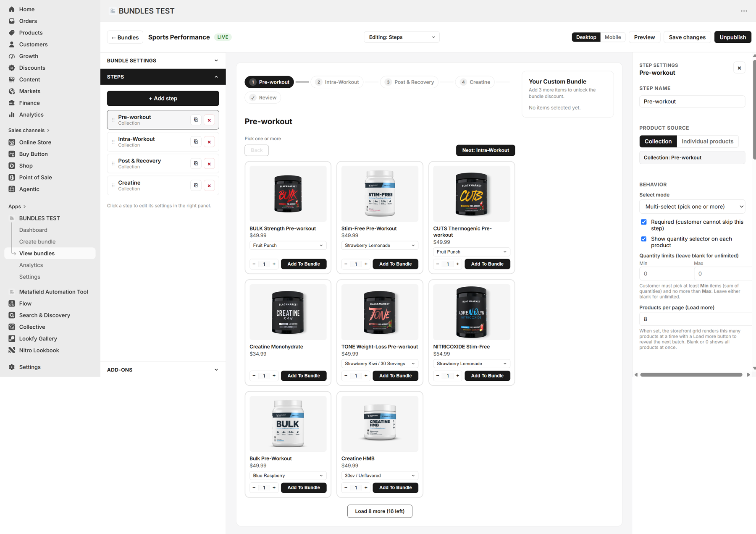Open 30sv / Unflavored variant dropdown
The height and width of the screenshot is (534, 756).
tap(380, 476)
